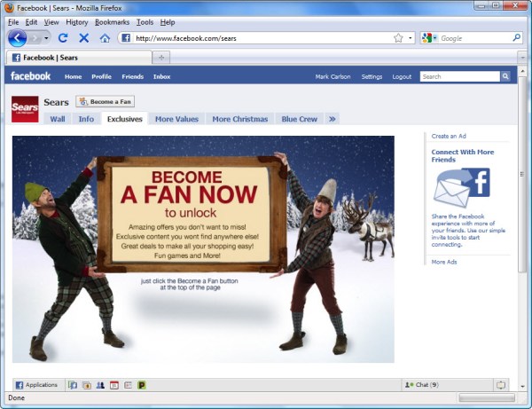The image size is (532, 409).
Task: Click the first Facebook app shortcut icon
Action: [x=73, y=385]
